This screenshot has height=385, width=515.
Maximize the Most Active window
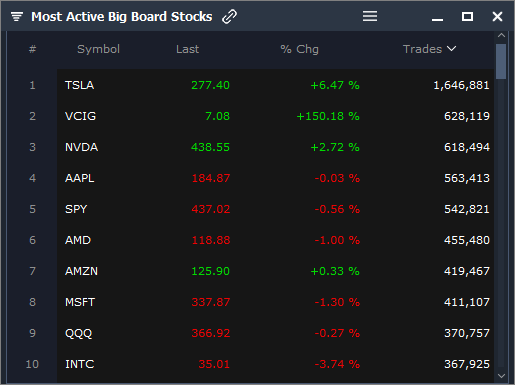[x=467, y=16]
